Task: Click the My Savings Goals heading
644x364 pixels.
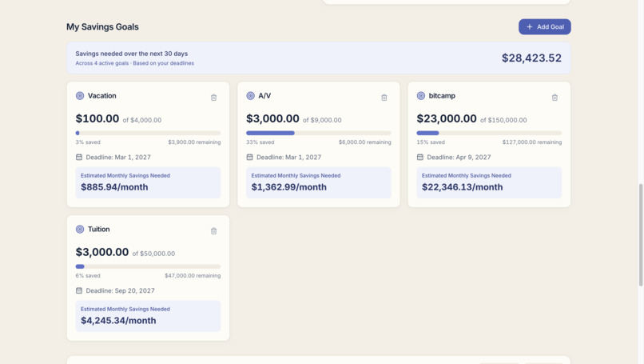Action: click(x=103, y=26)
